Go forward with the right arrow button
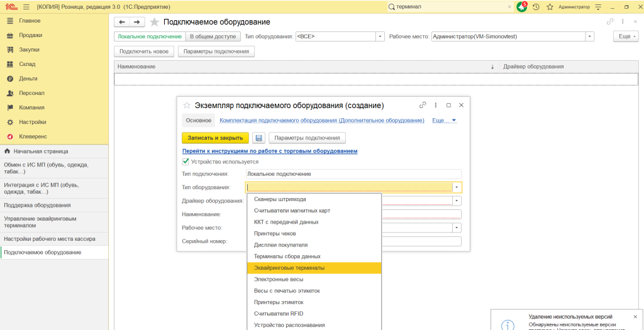This screenshot has width=644, height=330. coord(137,22)
